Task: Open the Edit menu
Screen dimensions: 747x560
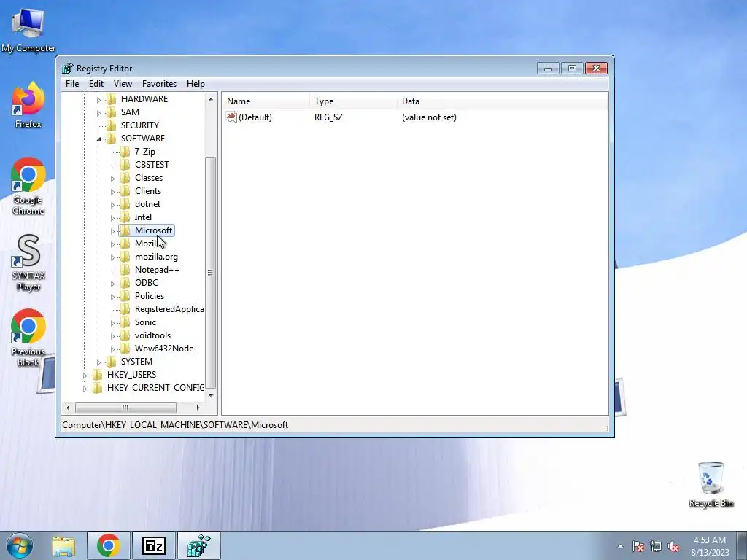Action: (x=96, y=84)
